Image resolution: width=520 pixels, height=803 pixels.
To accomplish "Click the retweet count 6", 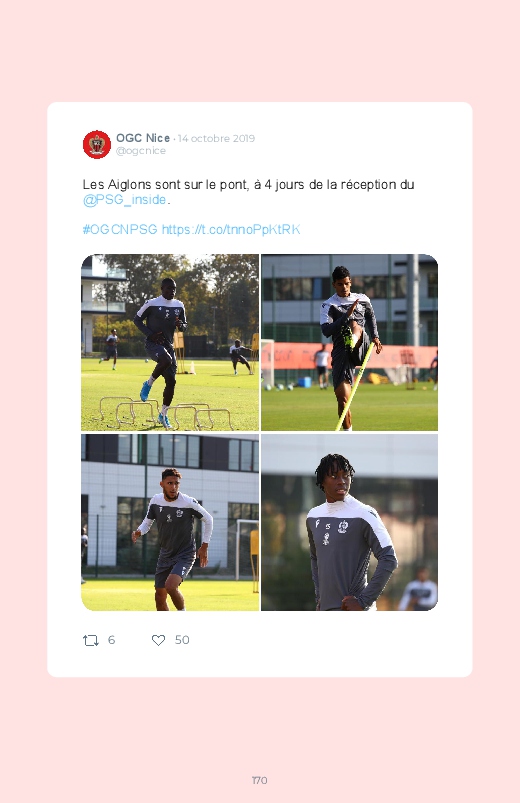I will pos(111,640).
